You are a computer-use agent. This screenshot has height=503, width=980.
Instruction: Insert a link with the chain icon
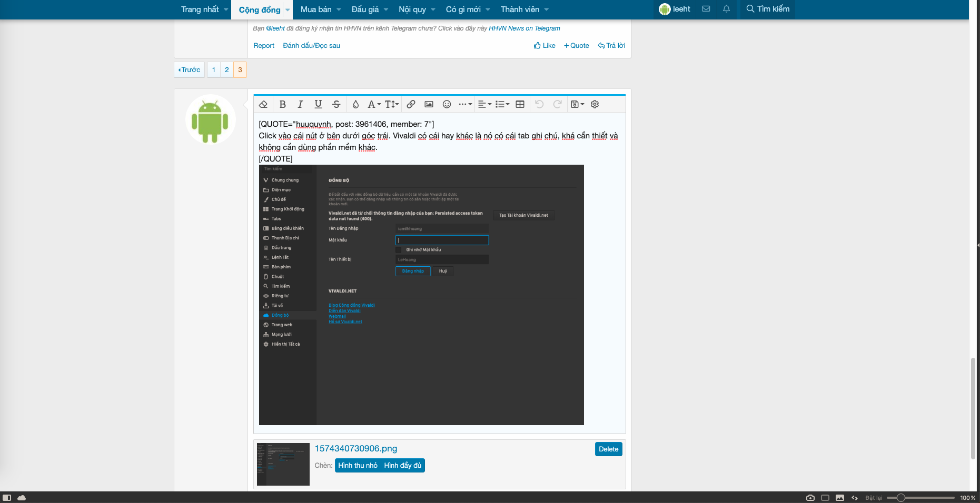411,104
